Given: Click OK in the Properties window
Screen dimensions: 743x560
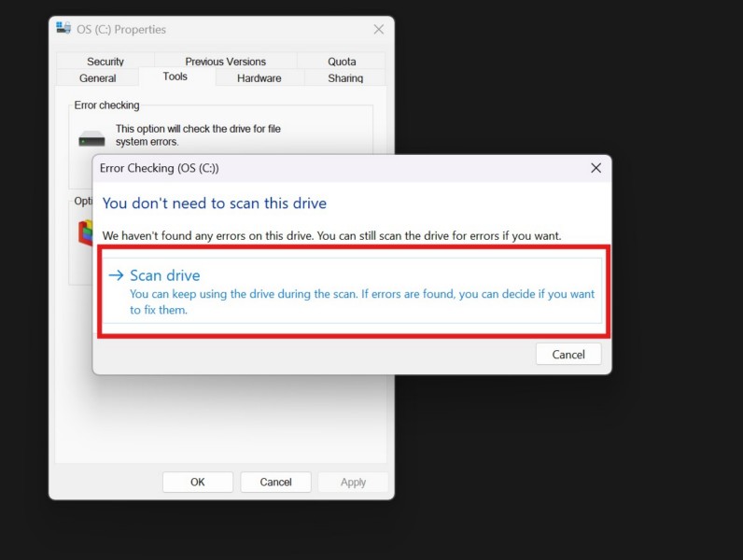Looking at the screenshot, I should tap(198, 482).
